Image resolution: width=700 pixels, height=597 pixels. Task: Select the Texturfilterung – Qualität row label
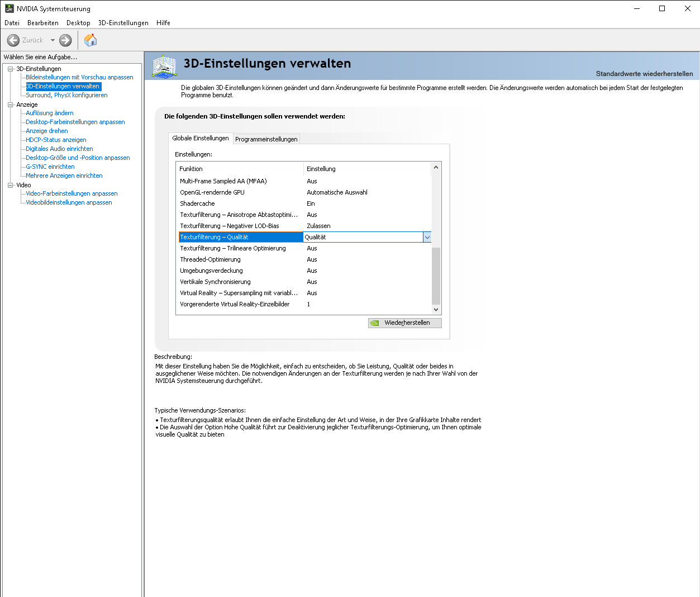pos(241,237)
